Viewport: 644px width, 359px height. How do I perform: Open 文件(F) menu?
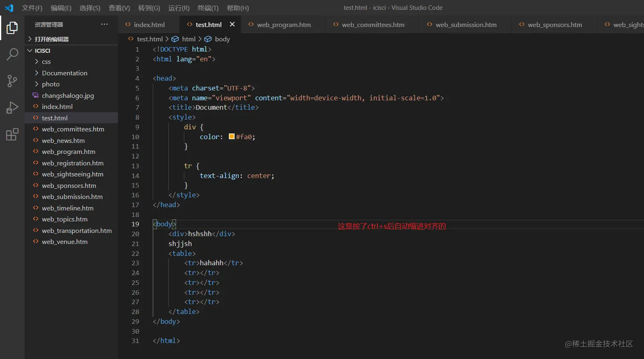click(x=32, y=8)
